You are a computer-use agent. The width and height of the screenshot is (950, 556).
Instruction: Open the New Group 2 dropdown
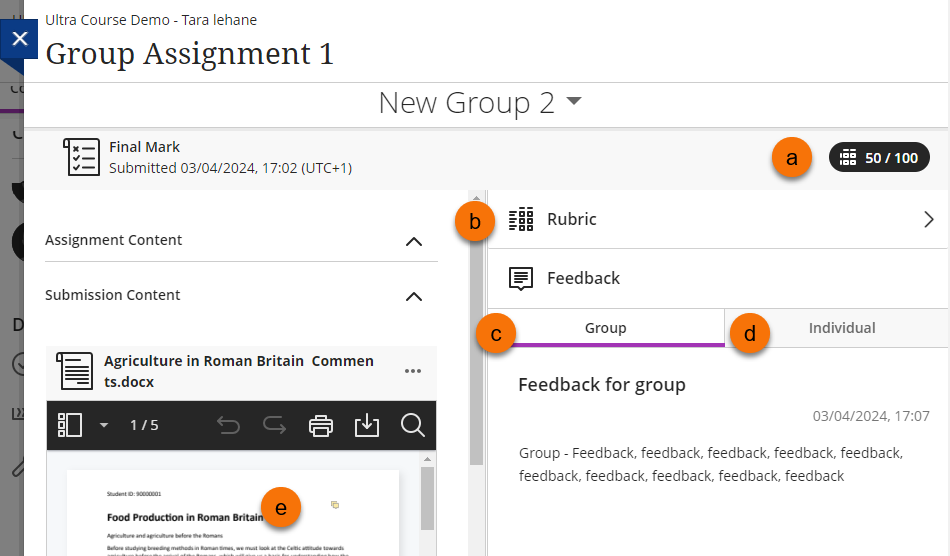(574, 103)
